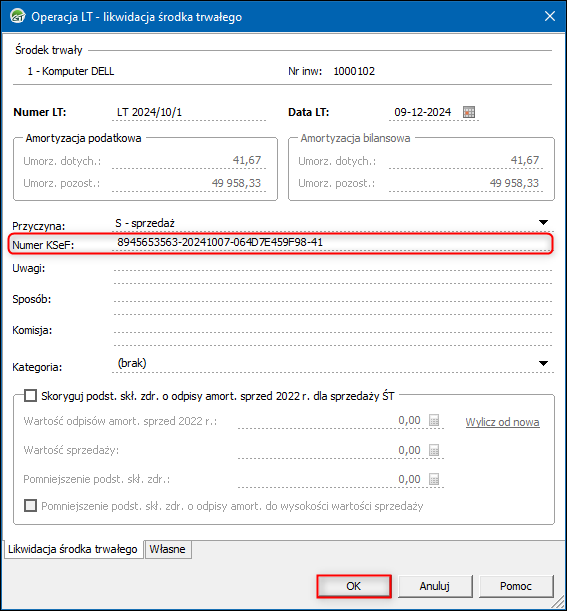The image size is (567, 611).
Task: Expand the Kategoria dropdown list
Action: click(x=543, y=363)
